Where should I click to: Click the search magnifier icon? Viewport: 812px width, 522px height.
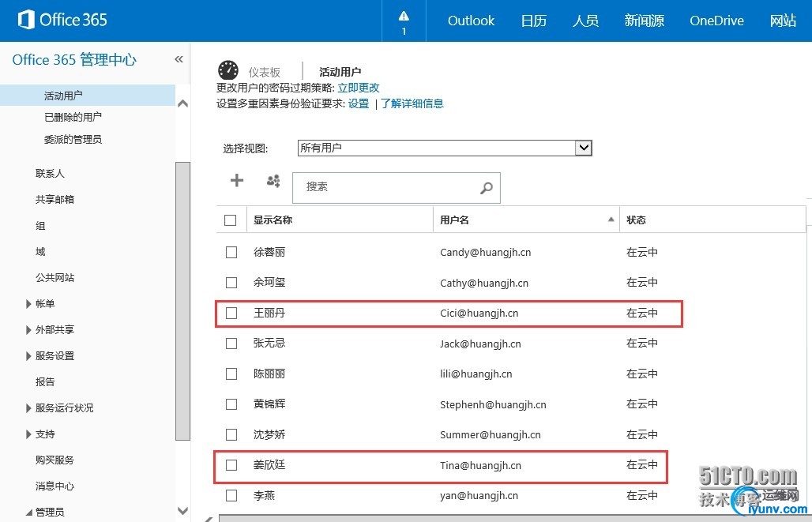coord(486,187)
